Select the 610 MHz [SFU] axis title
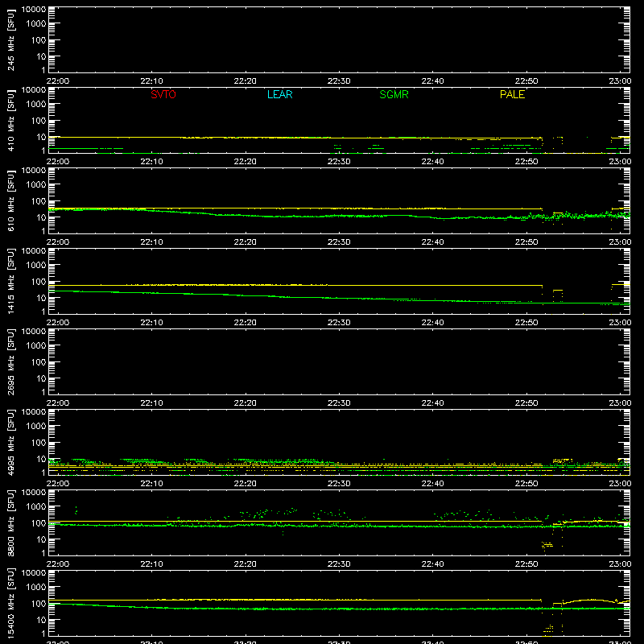The height and width of the screenshot is (644, 644). pos(10,201)
